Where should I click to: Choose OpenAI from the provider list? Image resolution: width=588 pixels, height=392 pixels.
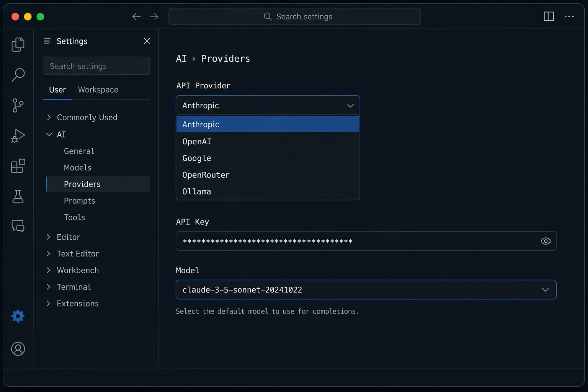[x=268, y=142]
